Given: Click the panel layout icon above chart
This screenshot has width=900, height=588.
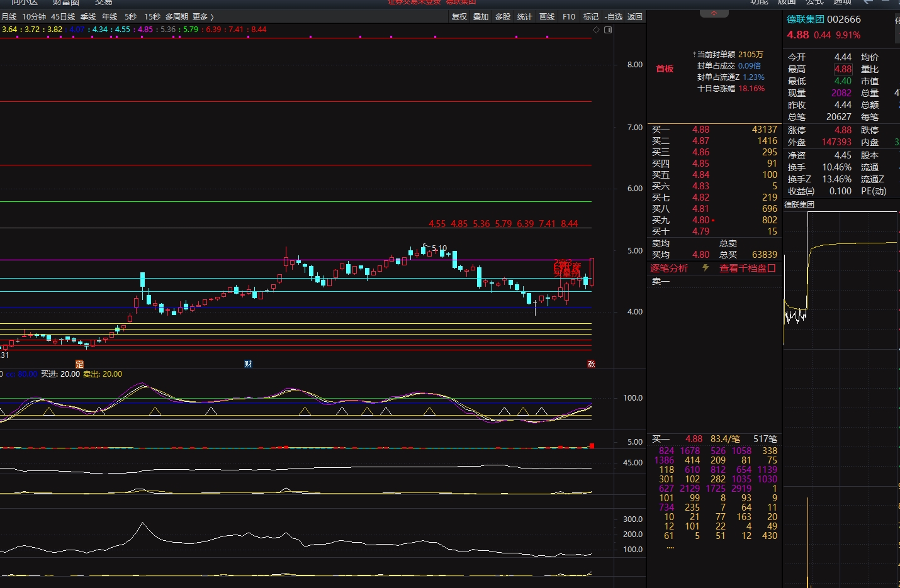Looking at the screenshot, I should [x=608, y=30].
